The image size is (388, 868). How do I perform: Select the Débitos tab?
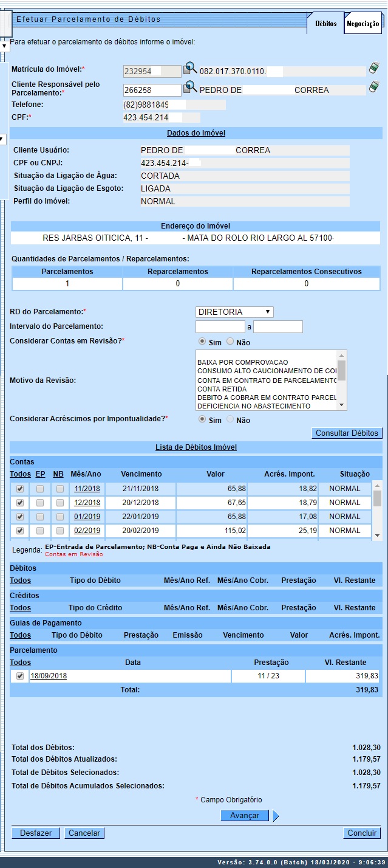click(x=326, y=24)
